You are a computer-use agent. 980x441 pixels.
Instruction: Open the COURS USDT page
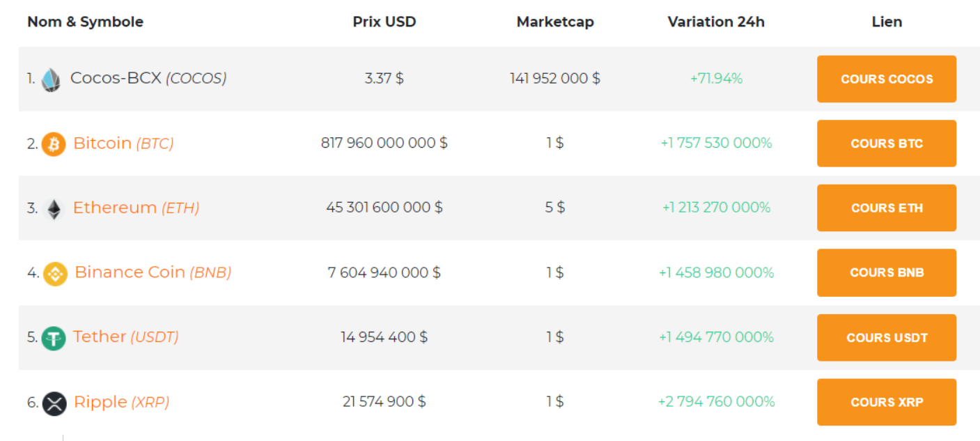[x=886, y=337]
